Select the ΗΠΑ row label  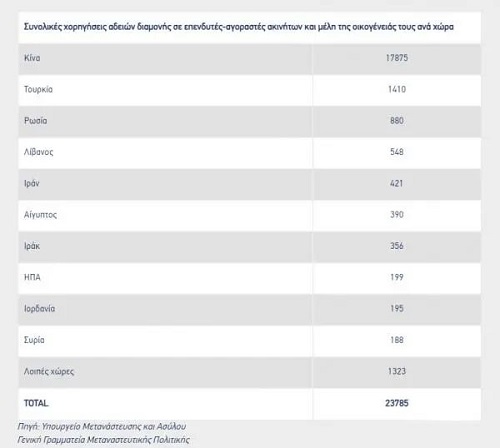(32, 277)
